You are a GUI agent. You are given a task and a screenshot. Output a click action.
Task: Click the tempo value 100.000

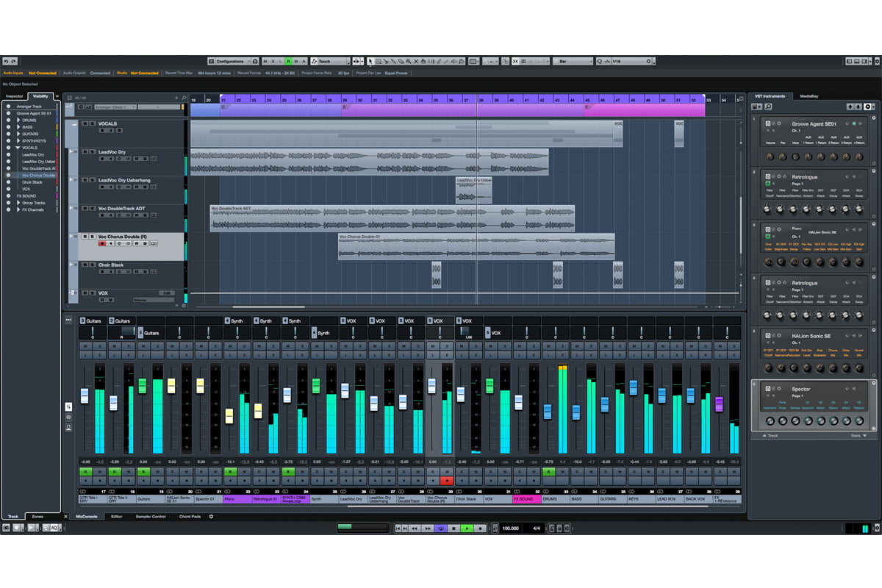click(x=510, y=528)
